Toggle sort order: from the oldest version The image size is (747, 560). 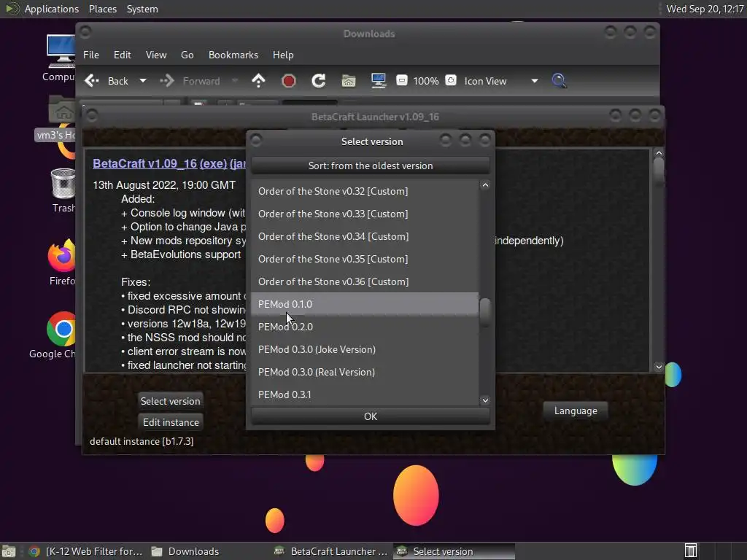click(x=370, y=166)
